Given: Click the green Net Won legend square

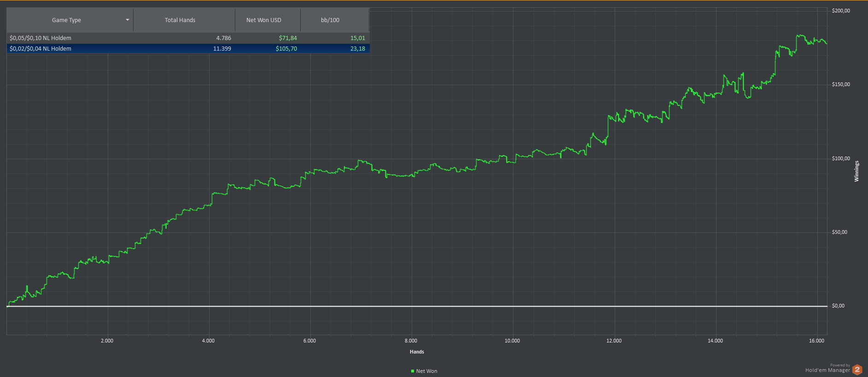Looking at the screenshot, I should (413, 371).
